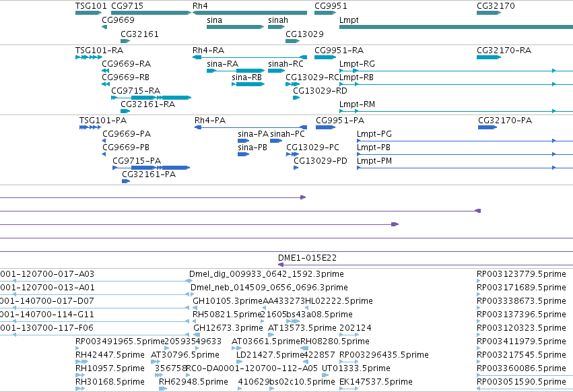Select the sina-PA protein label
Image resolution: width=573 pixels, height=392 pixels.
tap(253, 134)
